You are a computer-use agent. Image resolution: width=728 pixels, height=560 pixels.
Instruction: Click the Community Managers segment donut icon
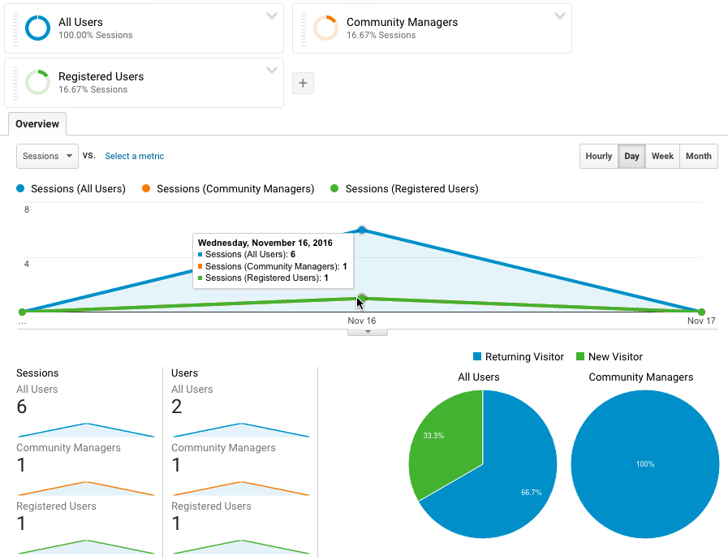click(x=325, y=28)
